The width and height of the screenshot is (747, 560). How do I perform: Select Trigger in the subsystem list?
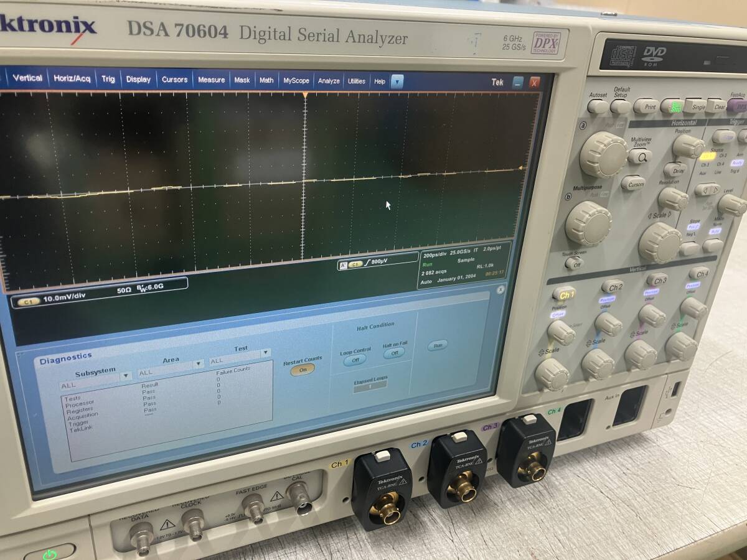point(79,423)
